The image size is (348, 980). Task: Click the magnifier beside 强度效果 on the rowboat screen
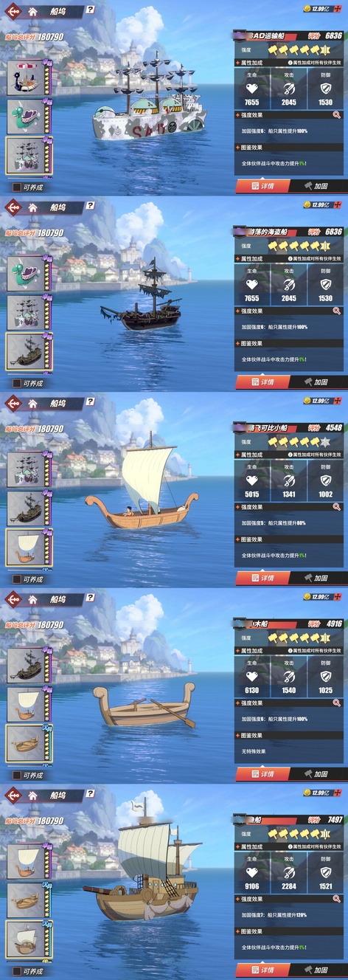point(337,703)
